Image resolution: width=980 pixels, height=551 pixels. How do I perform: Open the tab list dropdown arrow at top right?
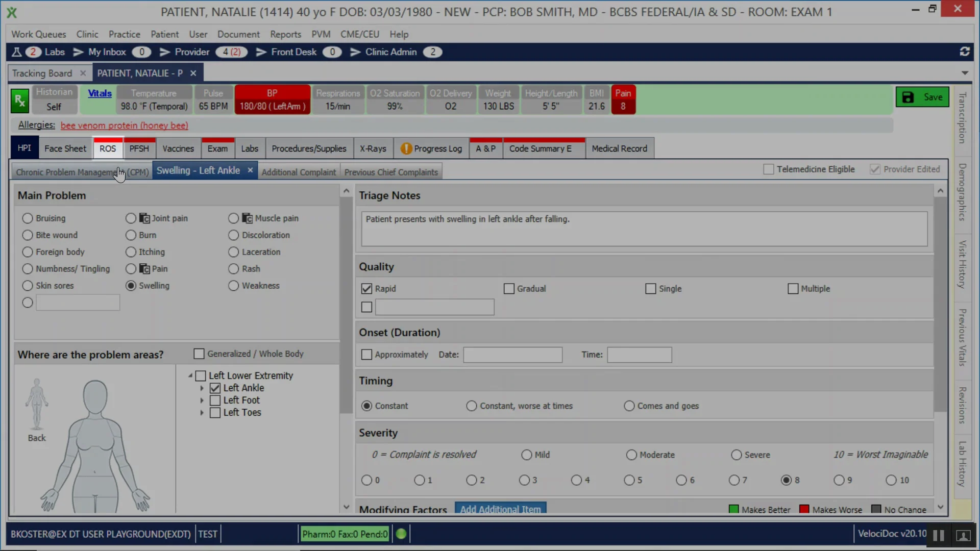[x=965, y=73]
